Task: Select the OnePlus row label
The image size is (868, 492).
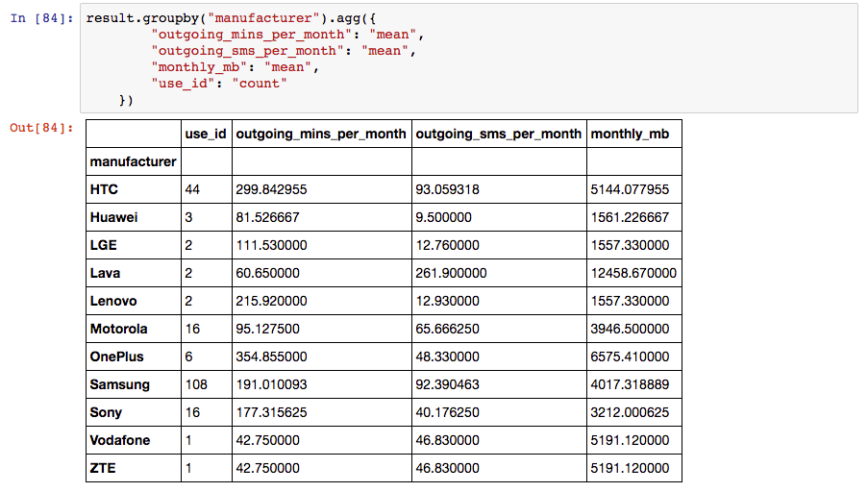Action: pyautogui.click(x=117, y=357)
